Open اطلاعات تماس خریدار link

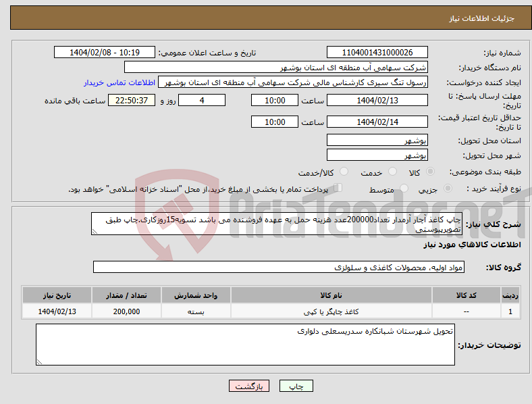pos(119,82)
